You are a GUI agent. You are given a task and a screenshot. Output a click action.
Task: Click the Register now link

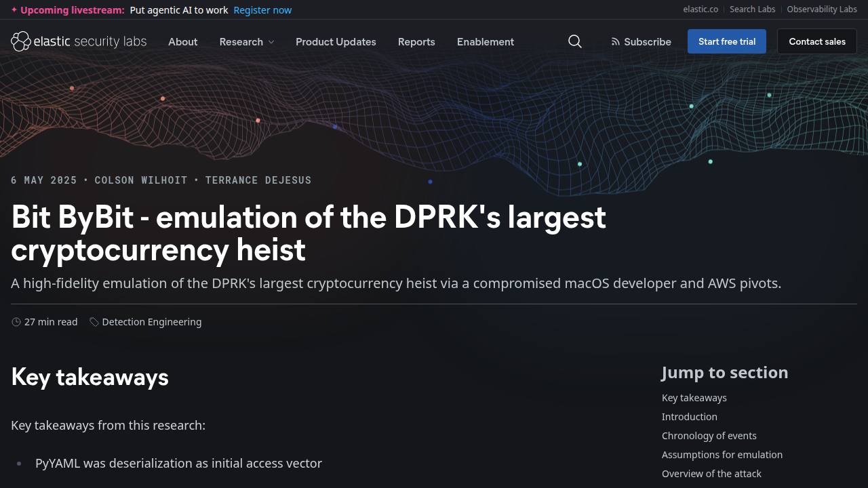coord(262,10)
